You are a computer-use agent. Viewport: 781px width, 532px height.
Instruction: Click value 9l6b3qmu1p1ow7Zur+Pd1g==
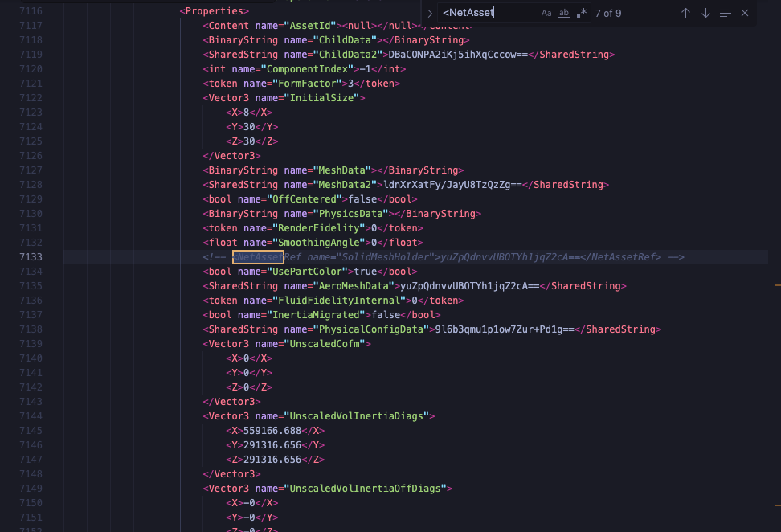pos(505,329)
